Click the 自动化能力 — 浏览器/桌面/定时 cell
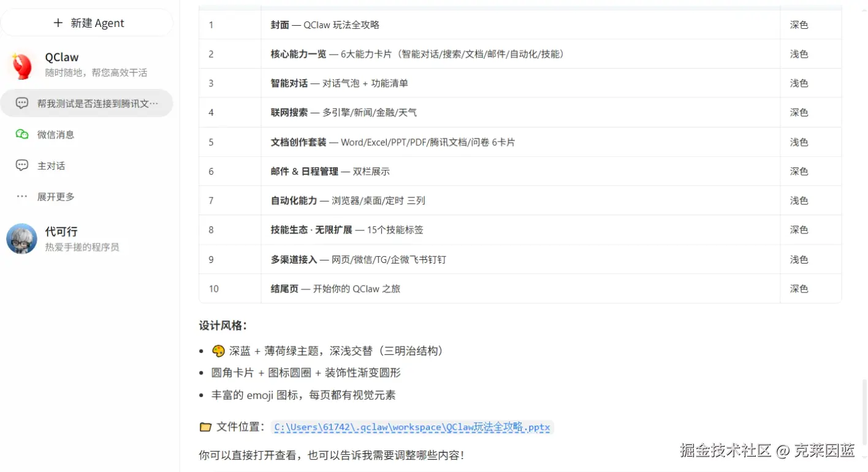This screenshot has width=868, height=472. coord(520,200)
